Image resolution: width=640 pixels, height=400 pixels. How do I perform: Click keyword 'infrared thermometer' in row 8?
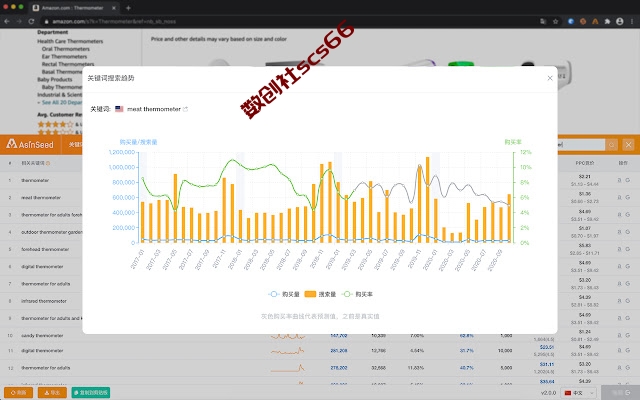pyautogui.click(x=44, y=301)
